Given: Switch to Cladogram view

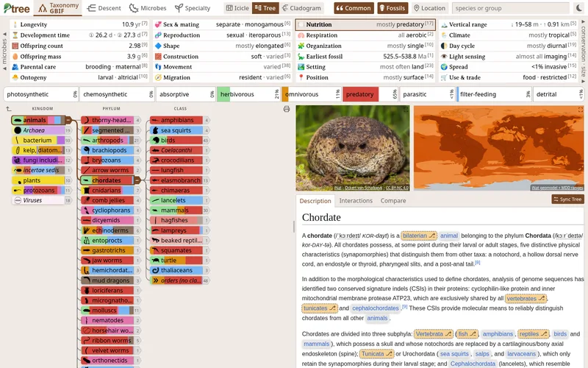Looking at the screenshot, I should (x=301, y=8).
